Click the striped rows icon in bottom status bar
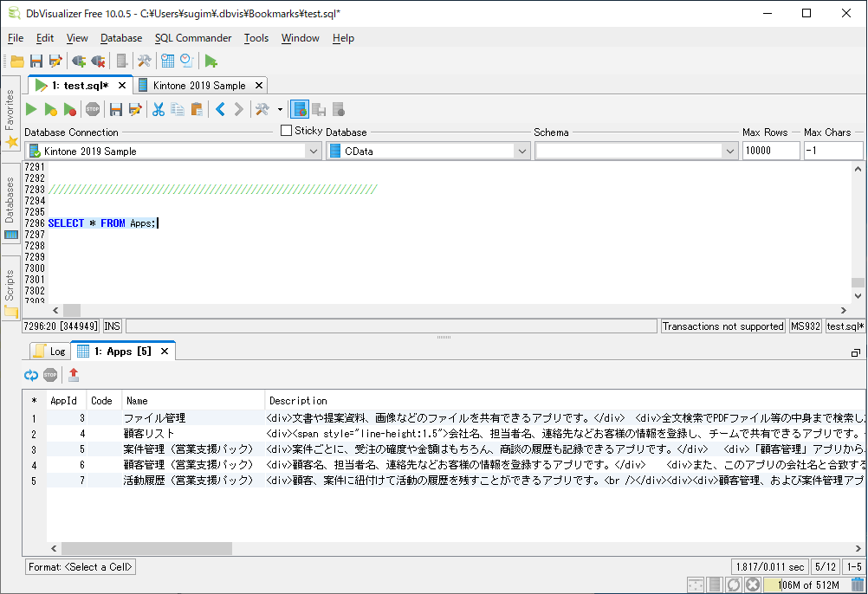This screenshot has height=594, width=868. (716, 584)
